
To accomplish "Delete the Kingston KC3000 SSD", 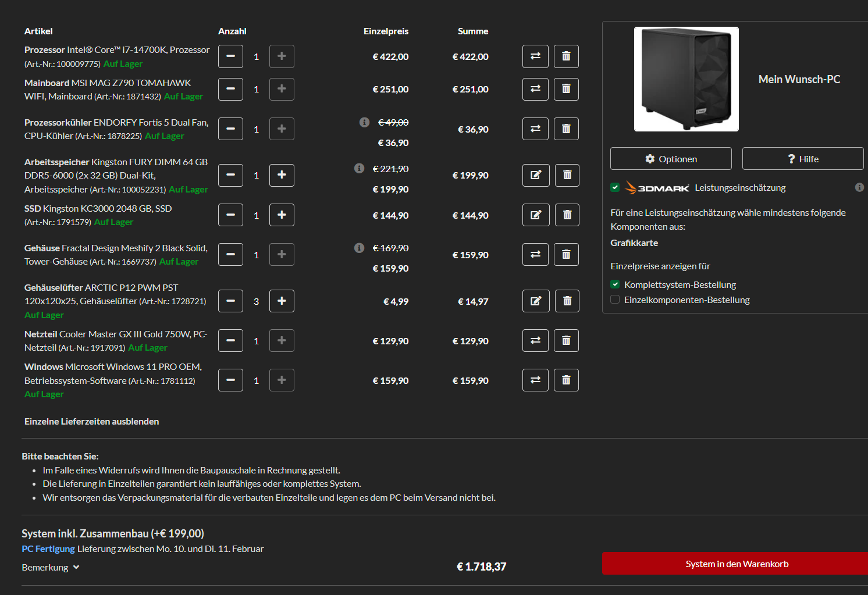I will (567, 215).
